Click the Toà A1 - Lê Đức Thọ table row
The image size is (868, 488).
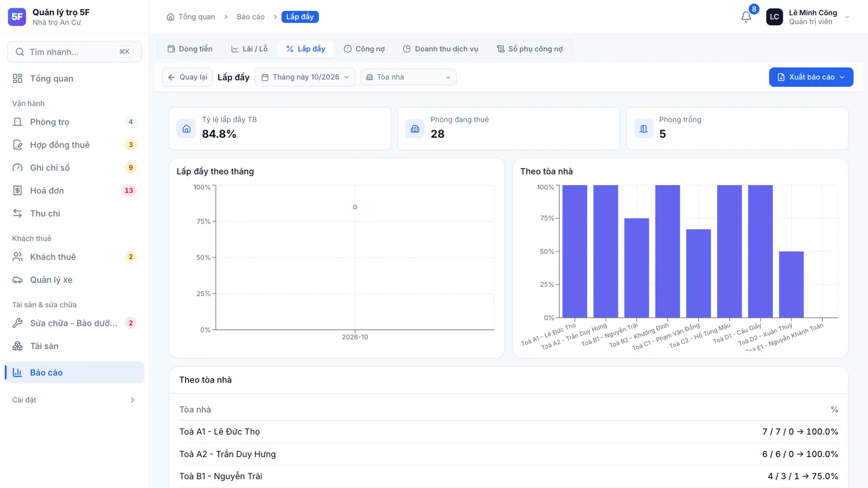pyautogui.click(x=508, y=432)
